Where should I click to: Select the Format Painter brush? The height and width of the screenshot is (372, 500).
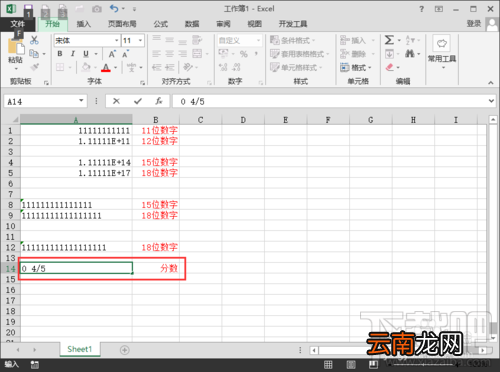click(x=34, y=67)
